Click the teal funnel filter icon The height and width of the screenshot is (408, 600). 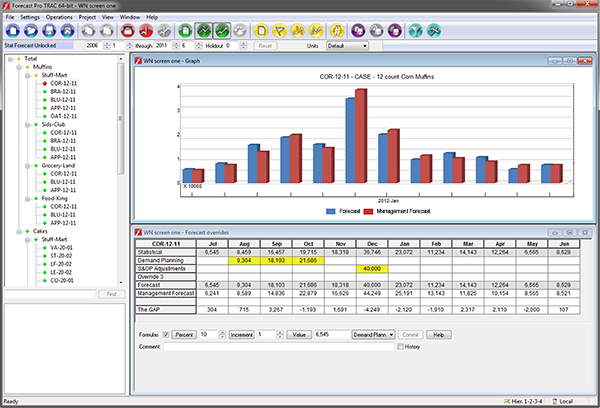click(x=416, y=31)
